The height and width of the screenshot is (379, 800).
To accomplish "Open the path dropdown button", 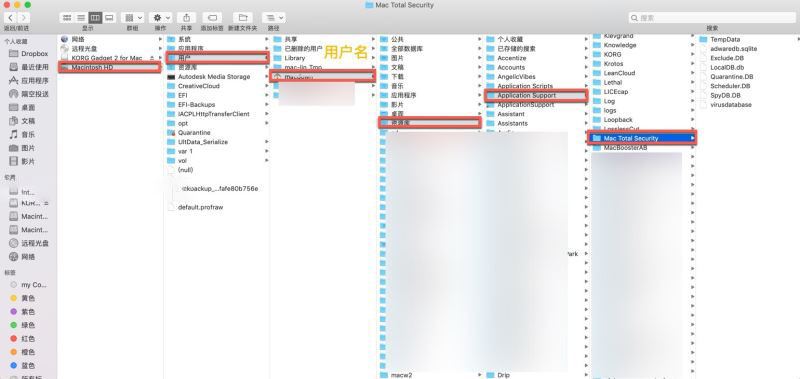I will point(273,18).
